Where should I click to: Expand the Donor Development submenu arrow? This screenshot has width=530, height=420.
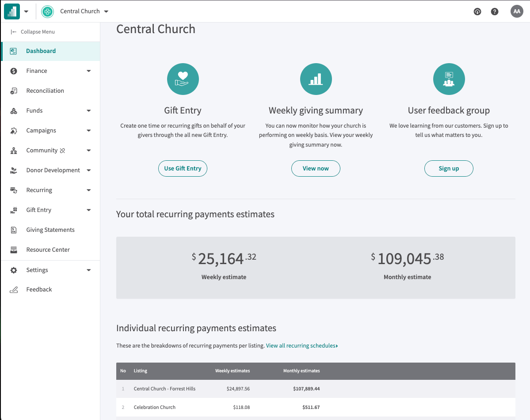coord(88,170)
